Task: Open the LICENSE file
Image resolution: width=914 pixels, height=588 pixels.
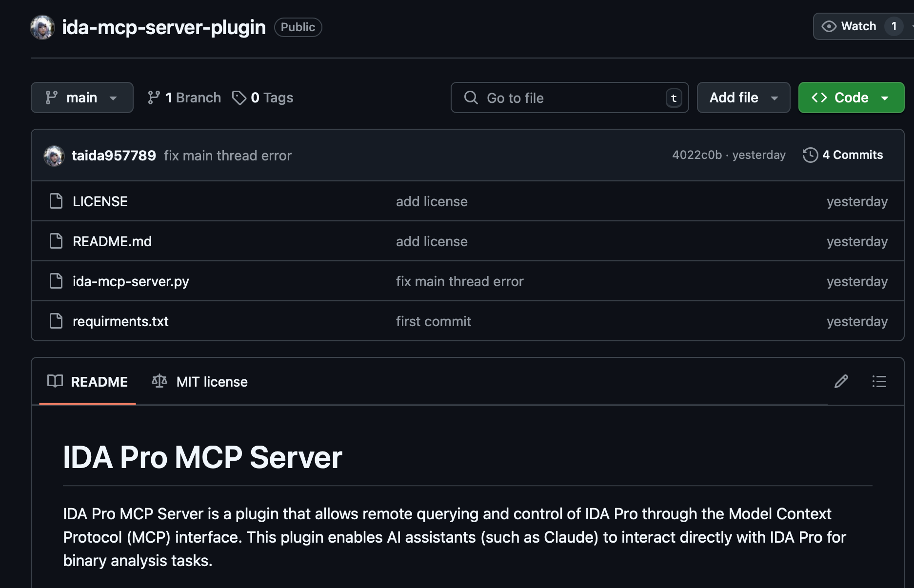Action: point(100,201)
